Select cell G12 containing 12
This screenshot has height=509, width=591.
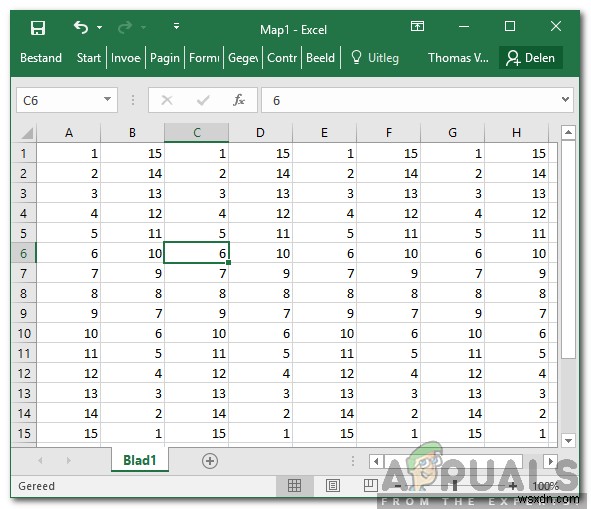coord(452,373)
